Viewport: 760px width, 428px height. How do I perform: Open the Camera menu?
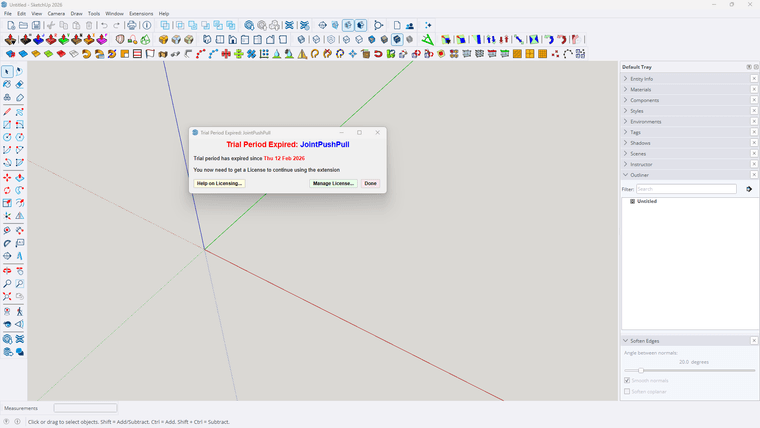point(56,14)
